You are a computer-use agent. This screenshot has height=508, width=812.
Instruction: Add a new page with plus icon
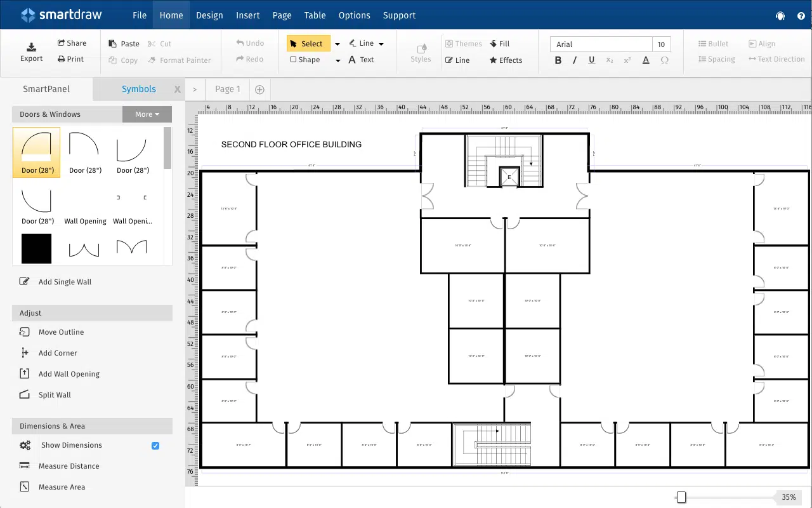pos(259,90)
